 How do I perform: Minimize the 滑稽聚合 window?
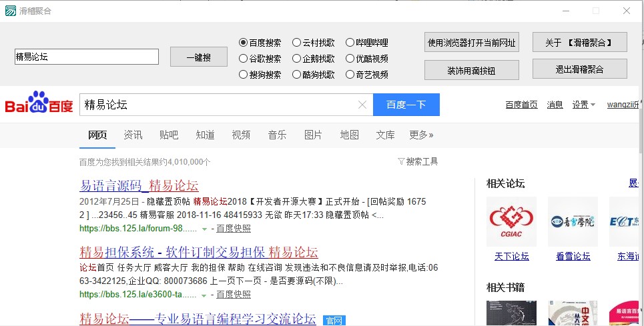[566, 11]
